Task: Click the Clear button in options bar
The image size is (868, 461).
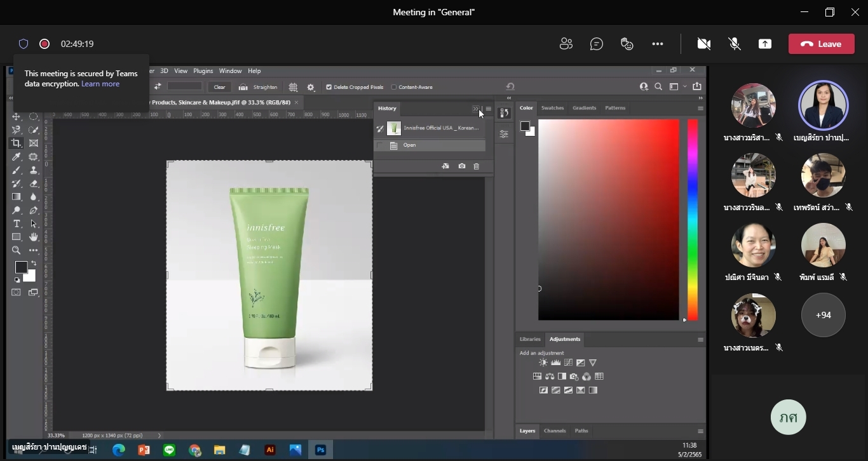Action: click(219, 87)
